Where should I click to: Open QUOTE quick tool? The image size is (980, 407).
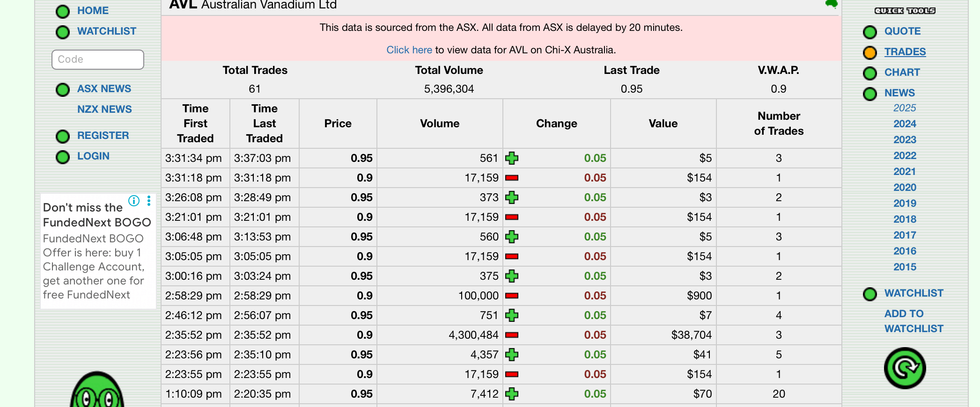902,31
